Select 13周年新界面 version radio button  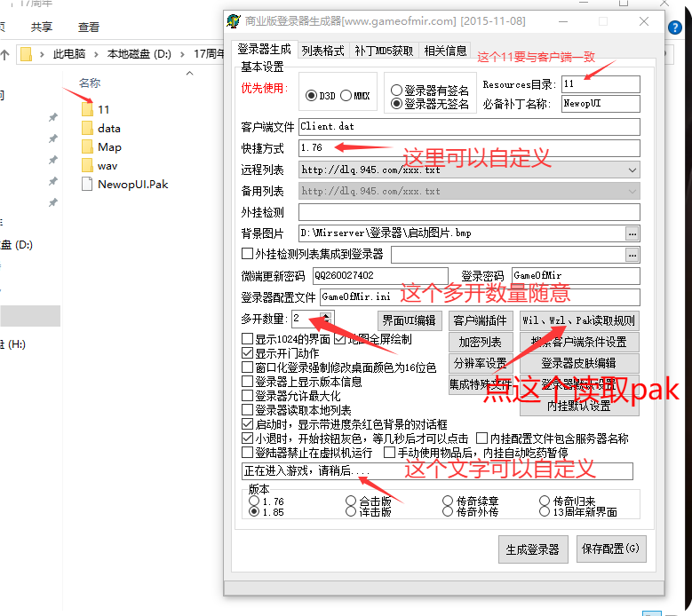[x=545, y=512]
